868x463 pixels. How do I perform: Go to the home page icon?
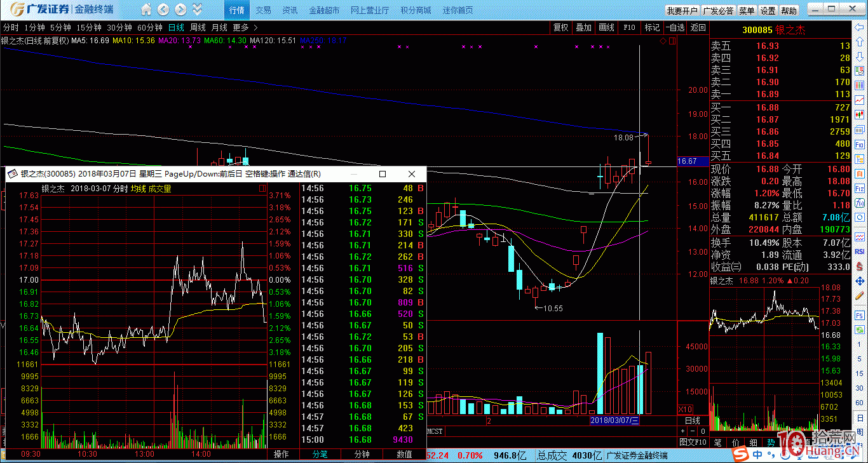[x=146, y=10]
